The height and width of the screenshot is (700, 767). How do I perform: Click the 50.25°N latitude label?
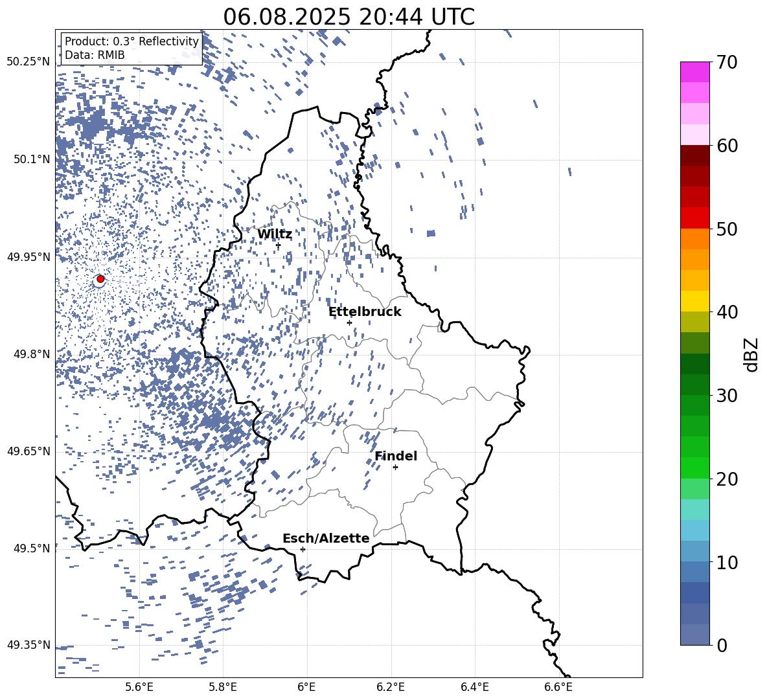pos(29,62)
